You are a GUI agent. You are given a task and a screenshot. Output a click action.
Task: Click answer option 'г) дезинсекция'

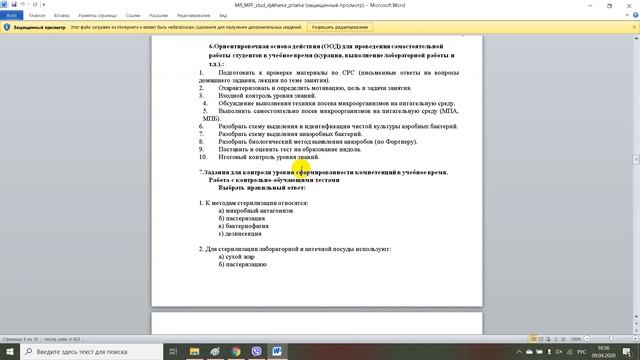pyautogui.click(x=240, y=233)
